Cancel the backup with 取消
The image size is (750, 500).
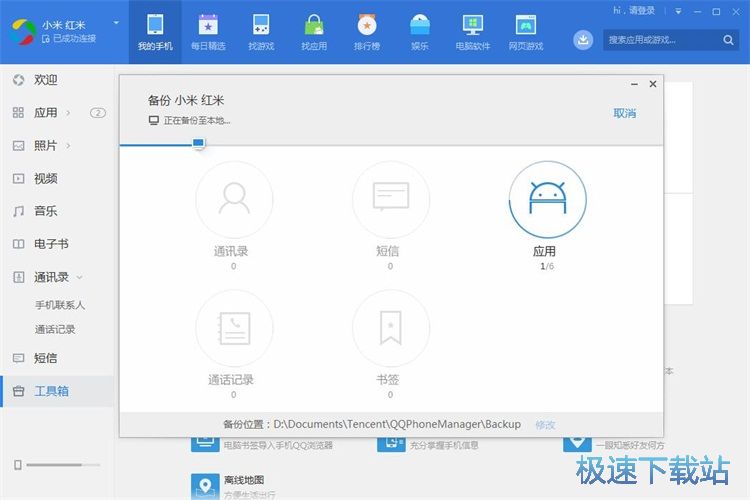(x=625, y=113)
